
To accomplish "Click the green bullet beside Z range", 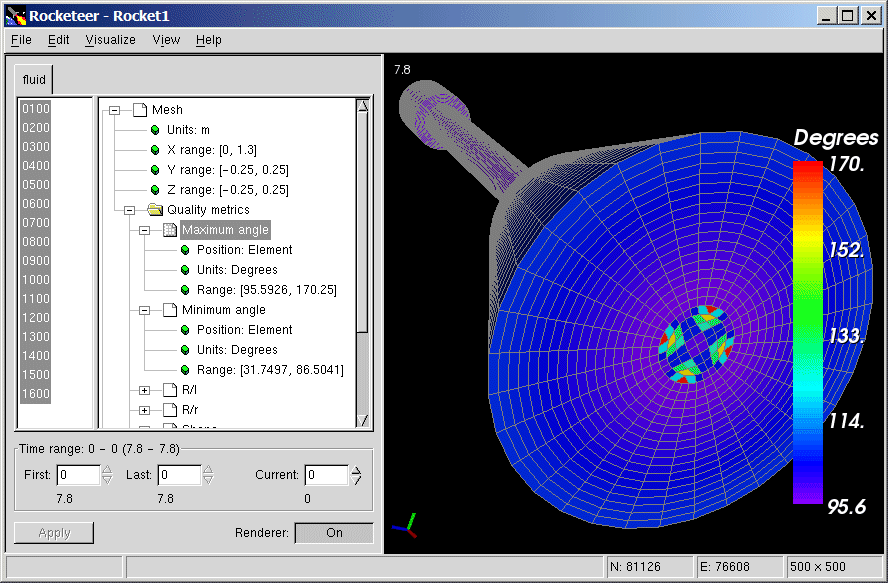I will (x=155, y=189).
